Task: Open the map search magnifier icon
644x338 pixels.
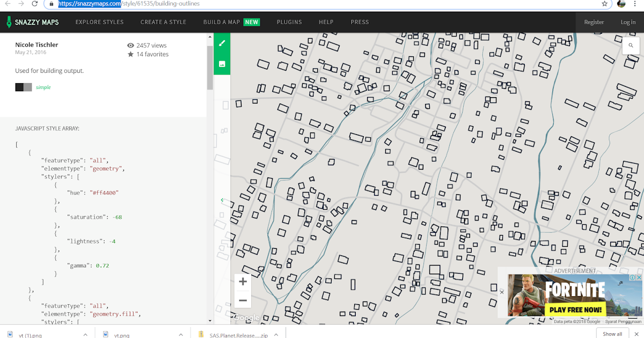Action: point(631,45)
